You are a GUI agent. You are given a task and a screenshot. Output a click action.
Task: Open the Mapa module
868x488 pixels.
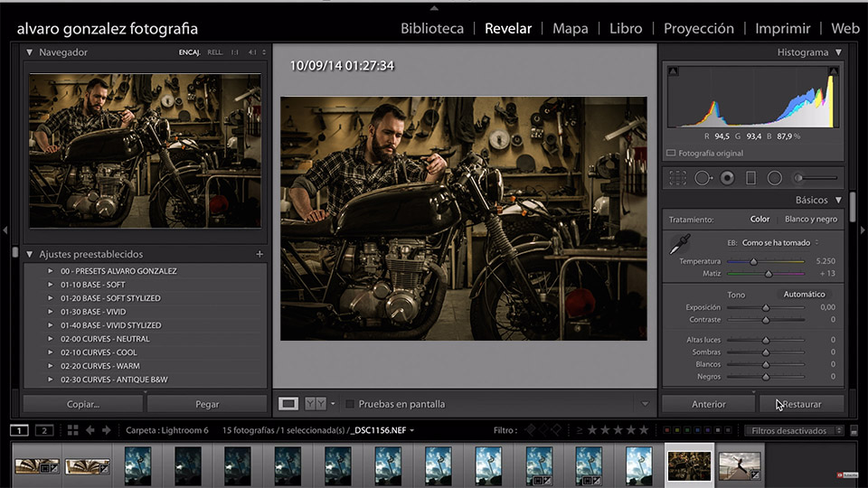pyautogui.click(x=571, y=28)
